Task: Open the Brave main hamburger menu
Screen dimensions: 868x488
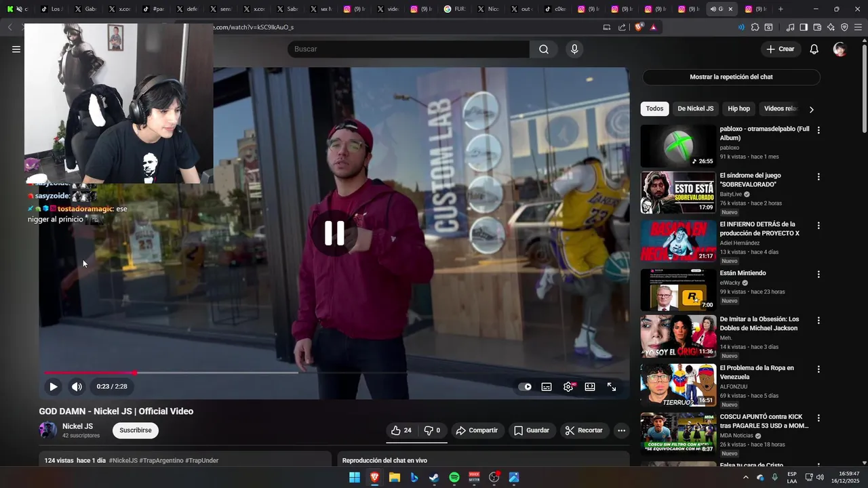Action: pyautogui.click(x=859, y=27)
